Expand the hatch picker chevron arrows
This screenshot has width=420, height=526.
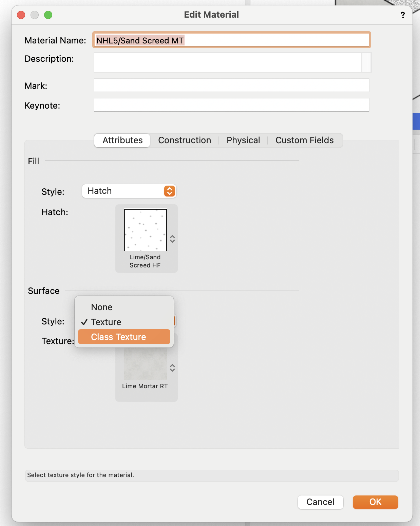(172, 239)
